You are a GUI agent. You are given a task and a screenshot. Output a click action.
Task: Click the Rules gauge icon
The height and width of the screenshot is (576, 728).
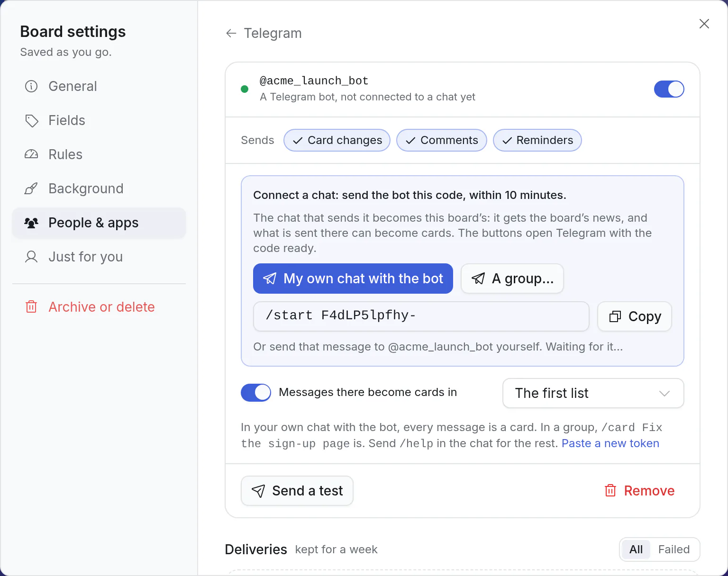[31, 154]
